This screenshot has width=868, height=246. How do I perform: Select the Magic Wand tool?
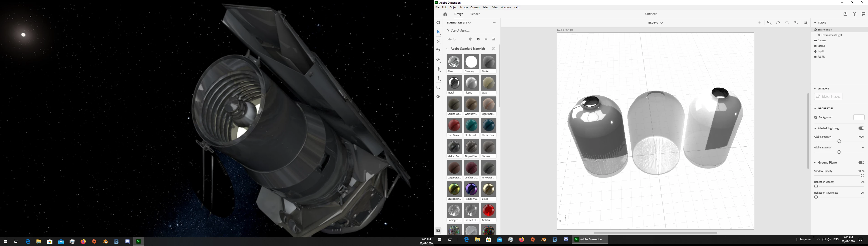(438, 42)
